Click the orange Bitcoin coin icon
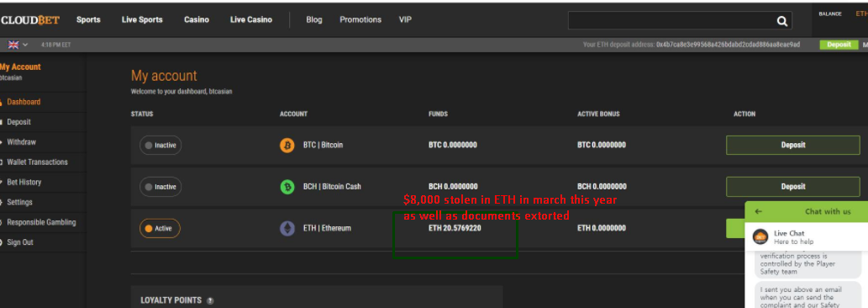Image resolution: width=868 pixels, height=308 pixels. click(x=287, y=146)
